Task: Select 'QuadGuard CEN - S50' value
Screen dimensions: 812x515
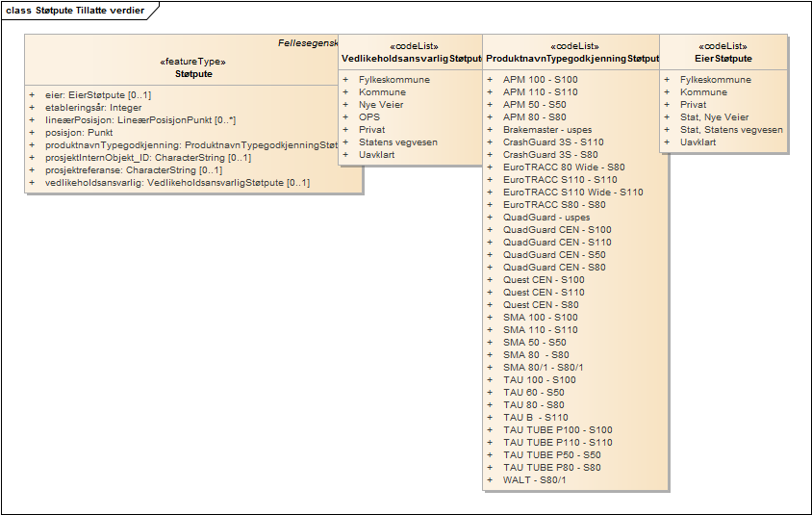Action: 554,254
